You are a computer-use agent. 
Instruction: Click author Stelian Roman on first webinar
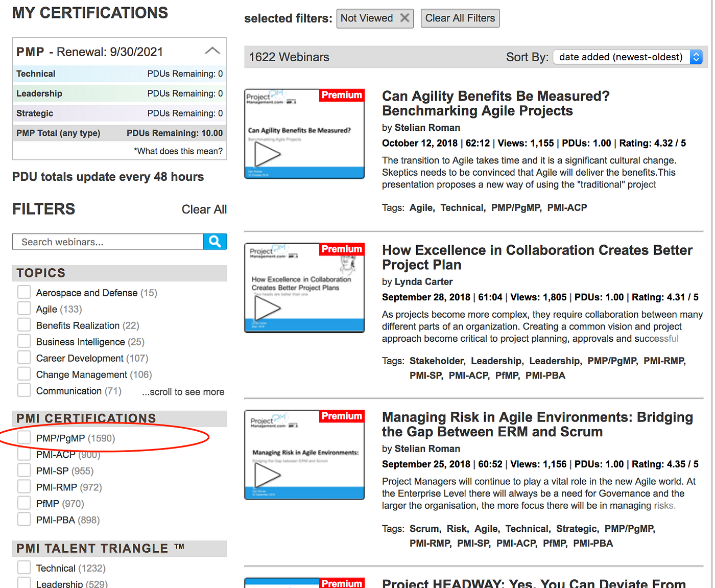pyautogui.click(x=427, y=128)
